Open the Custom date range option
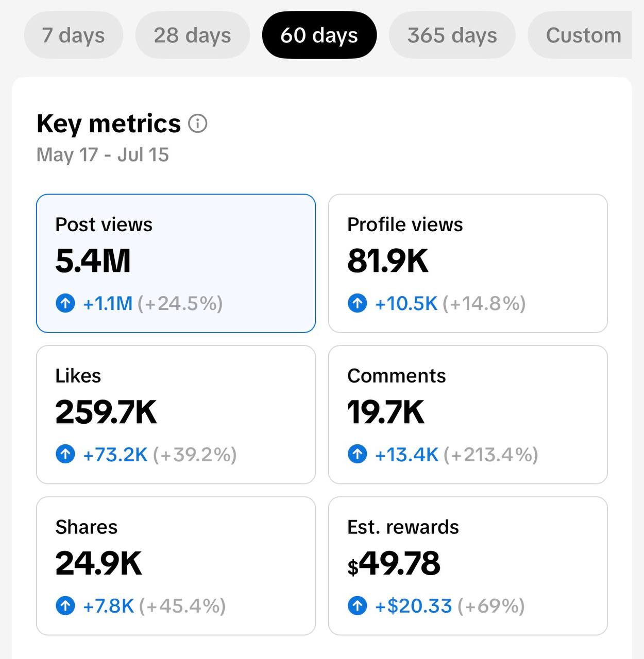Image resolution: width=644 pixels, height=659 pixels. pyautogui.click(x=580, y=35)
